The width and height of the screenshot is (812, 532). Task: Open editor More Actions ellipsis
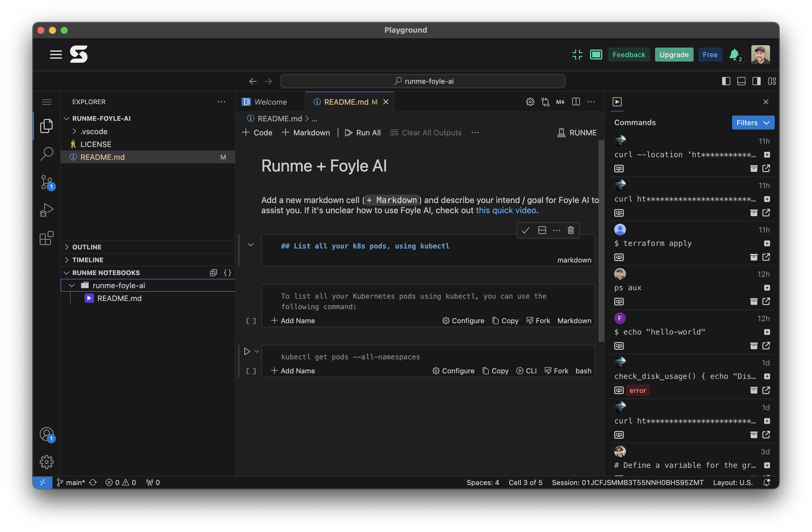(591, 102)
